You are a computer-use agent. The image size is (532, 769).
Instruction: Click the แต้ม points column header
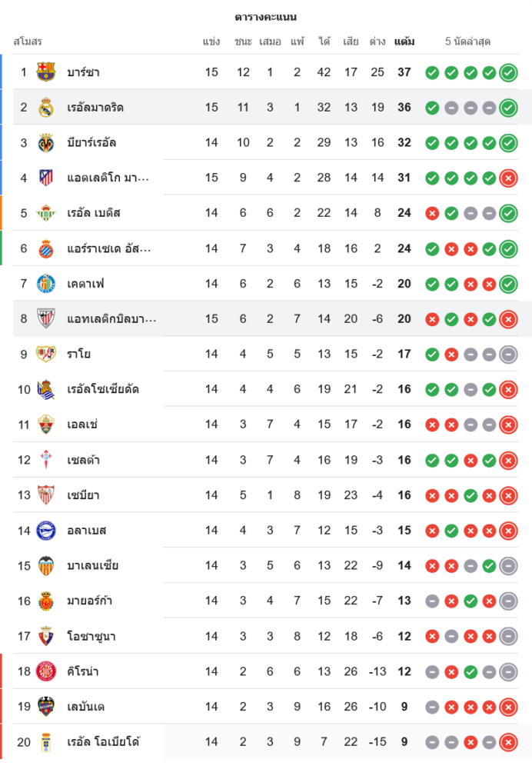[404, 42]
